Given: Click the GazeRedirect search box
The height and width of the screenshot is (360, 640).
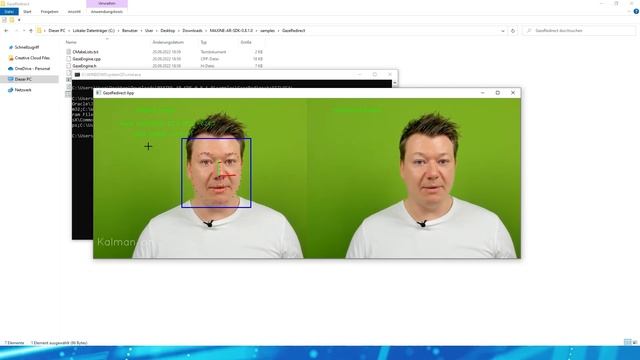Looking at the screenshot, I should click(x=578, y=31).
